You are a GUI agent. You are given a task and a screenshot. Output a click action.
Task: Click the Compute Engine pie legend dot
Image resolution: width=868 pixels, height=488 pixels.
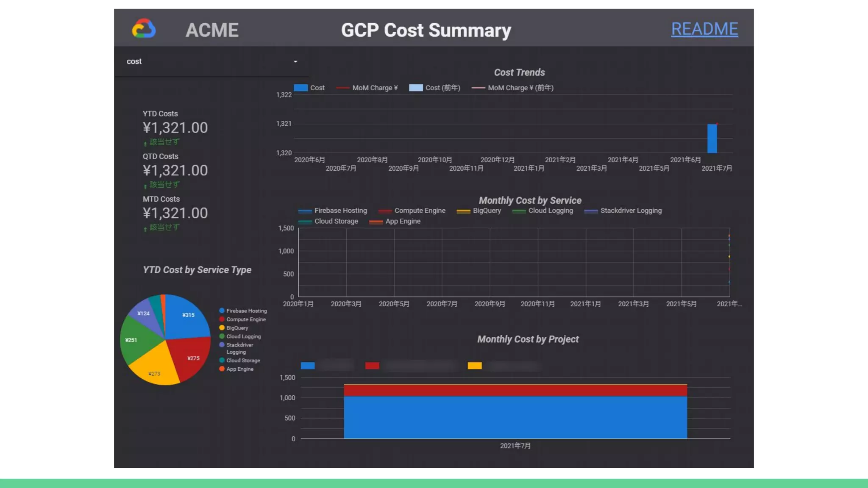tap(222, 319)
